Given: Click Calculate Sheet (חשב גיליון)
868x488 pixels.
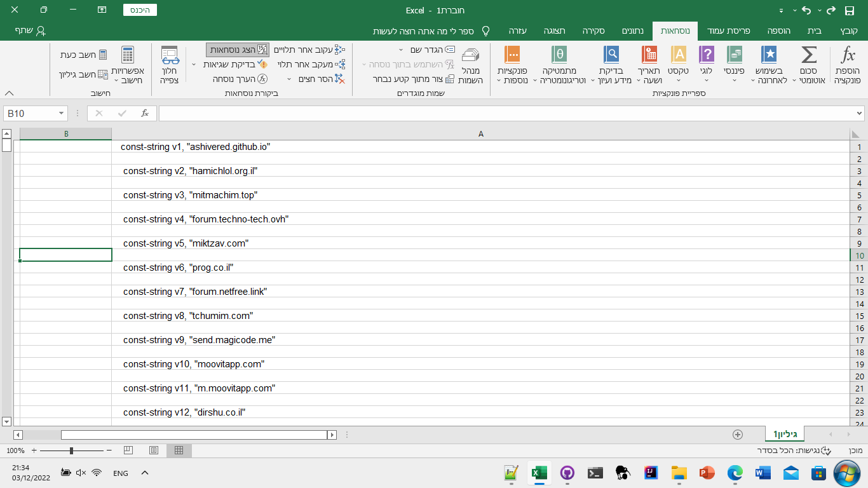Looking at the screenshot, I should (x=84, y=74).
